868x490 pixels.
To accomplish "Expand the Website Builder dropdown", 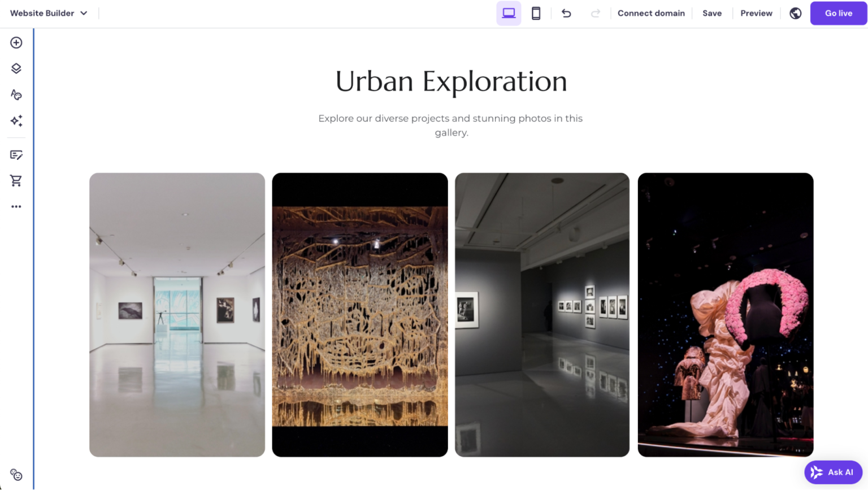I will tap(49, 13).
